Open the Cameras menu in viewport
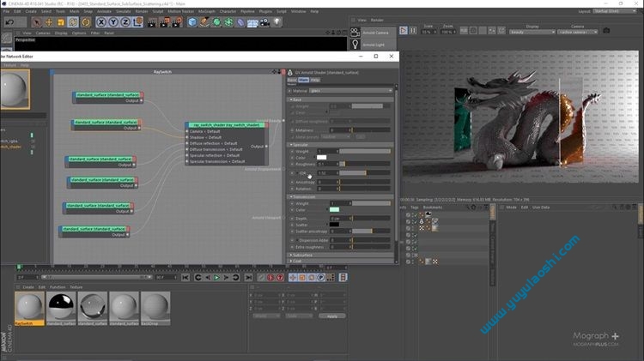 click(43, 33)
